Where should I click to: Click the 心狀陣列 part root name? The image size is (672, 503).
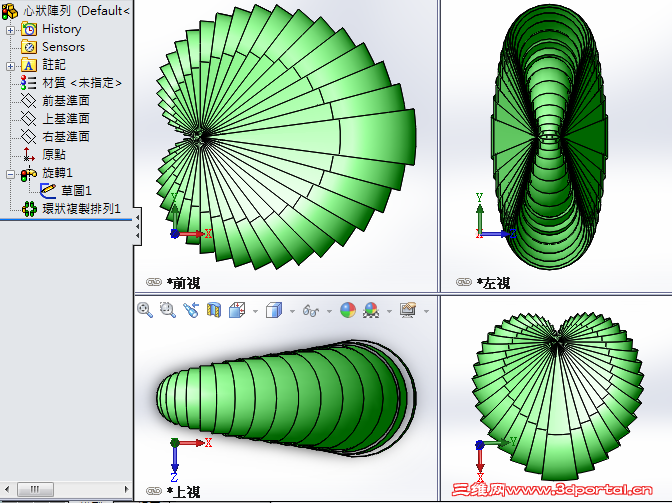pos(47,10)
